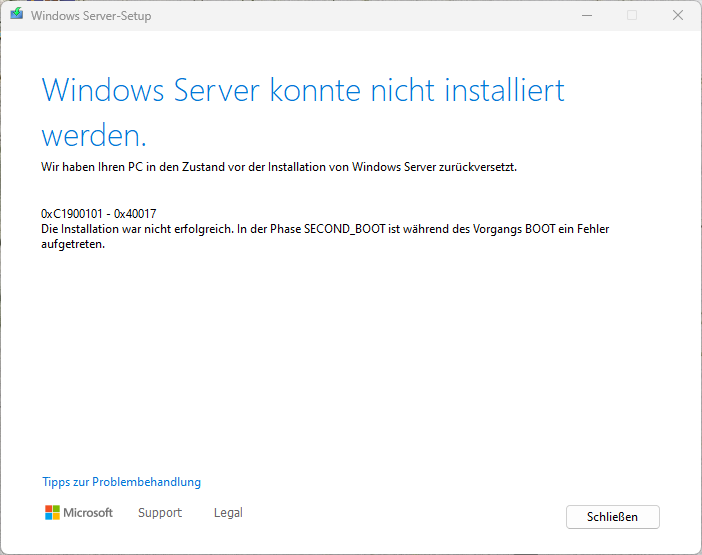This screenshot has width=702, height=555.
Task: Close the Windows Server-Setup window
Action: (x=678, y=16)
